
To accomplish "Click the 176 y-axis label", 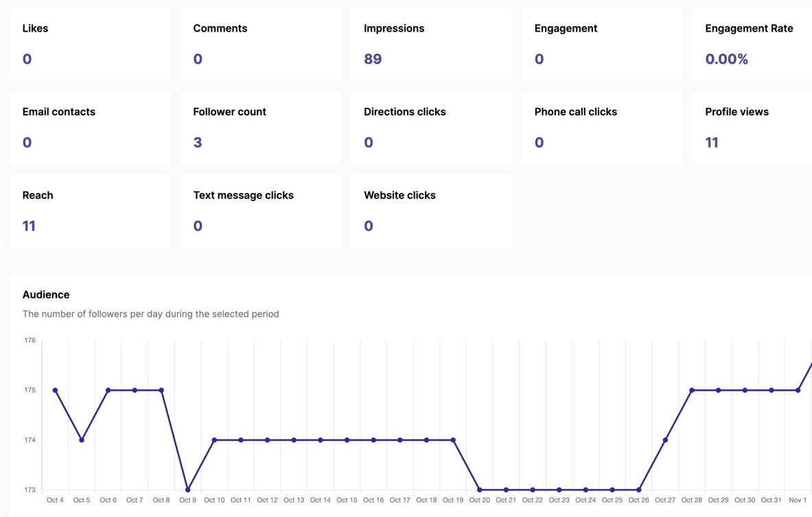I will click(x=30, y=341).
